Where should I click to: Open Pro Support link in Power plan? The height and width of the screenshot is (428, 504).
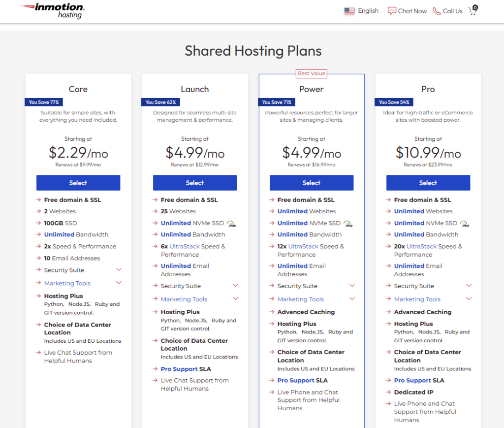296,380
